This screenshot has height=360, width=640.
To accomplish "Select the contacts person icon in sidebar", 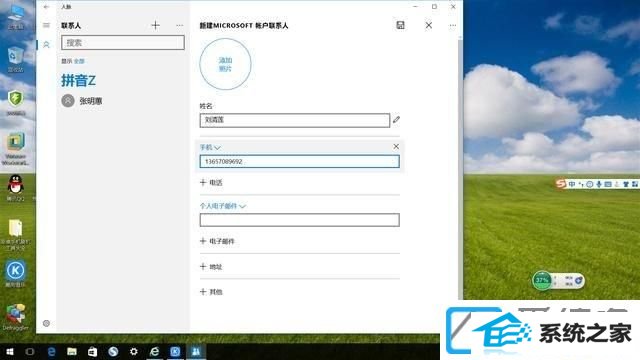I will click(x=46, y=44).
